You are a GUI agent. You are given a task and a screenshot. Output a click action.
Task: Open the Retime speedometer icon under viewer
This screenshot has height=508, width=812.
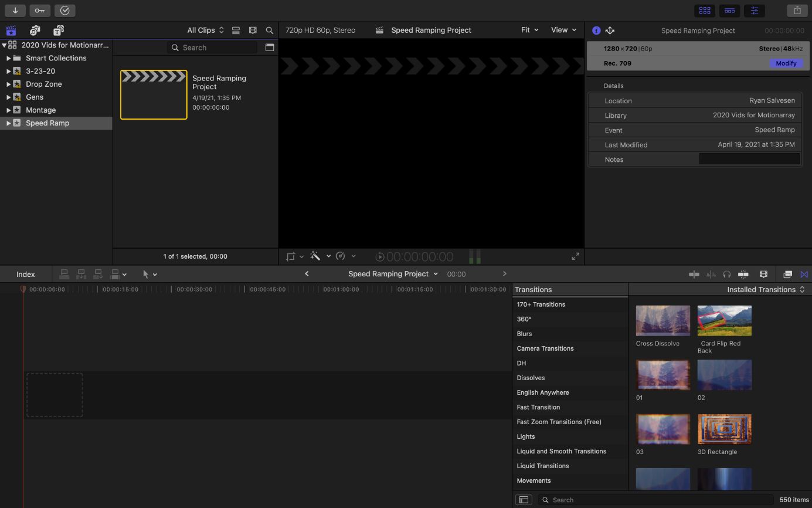coord(341,256)
